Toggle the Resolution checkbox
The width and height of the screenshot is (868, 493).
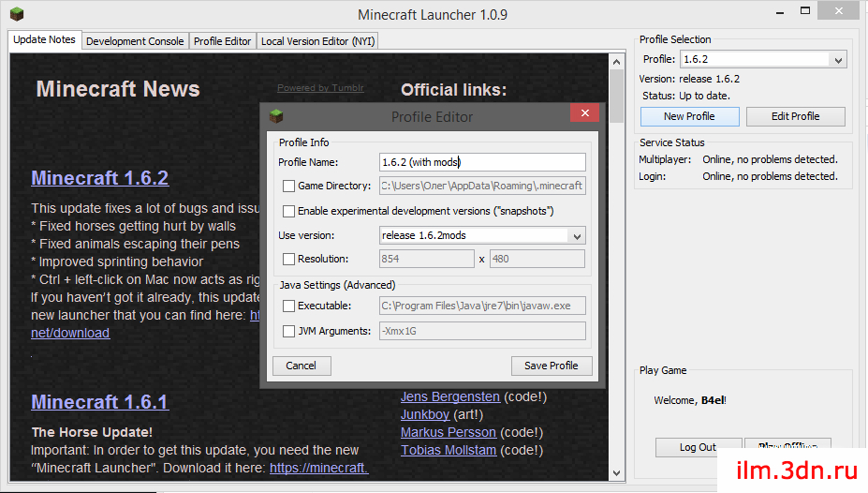[x=288, y=259]
